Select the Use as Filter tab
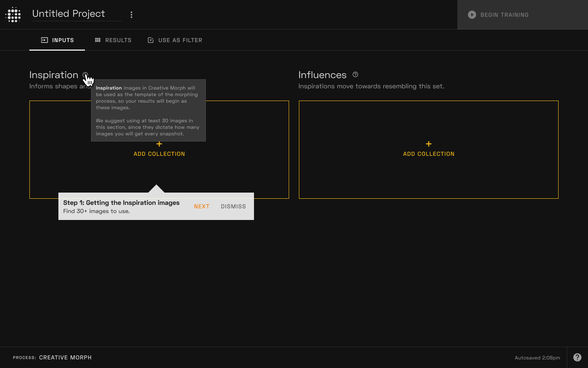 click(x=175, y=40)
